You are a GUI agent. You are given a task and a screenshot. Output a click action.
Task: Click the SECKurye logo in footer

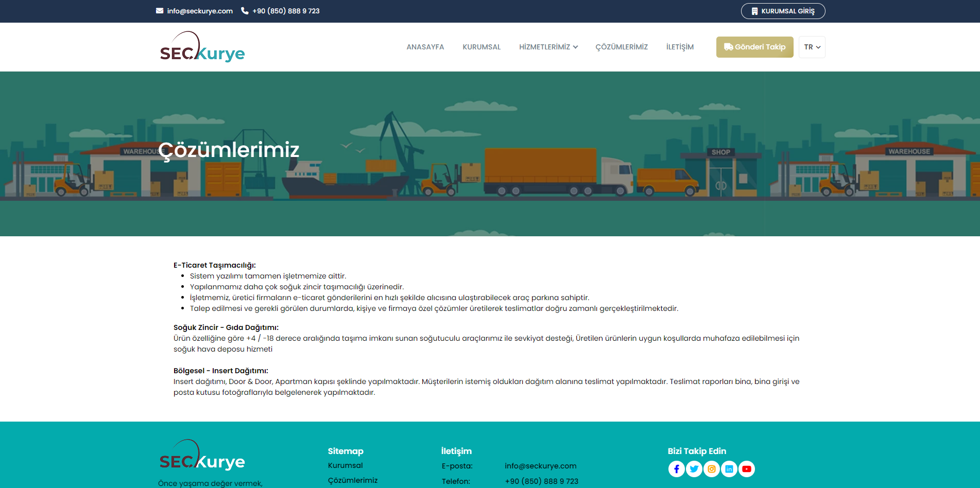(202, 455)
